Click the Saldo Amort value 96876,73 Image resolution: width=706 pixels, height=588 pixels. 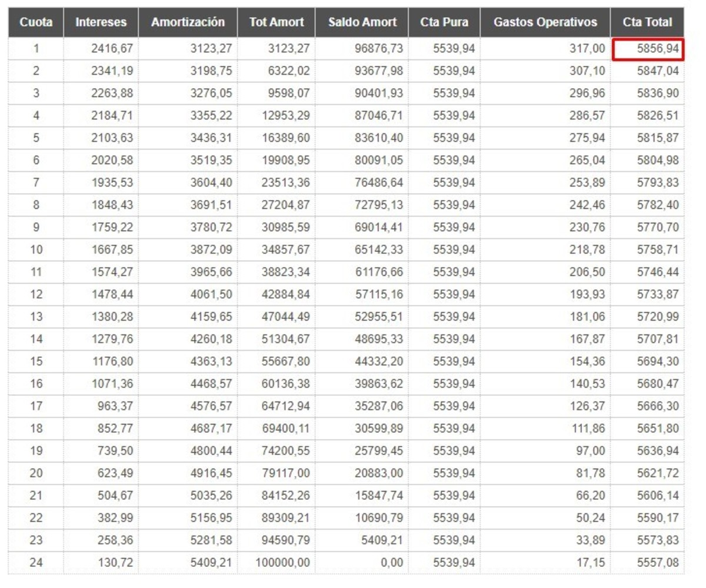point(379,49)
